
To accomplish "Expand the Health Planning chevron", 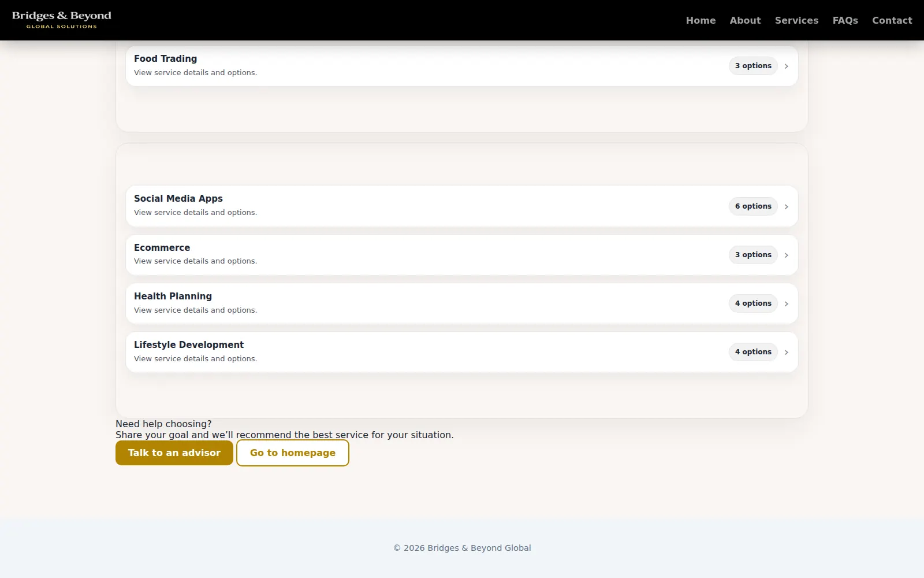I will click(x=786, y=303).
